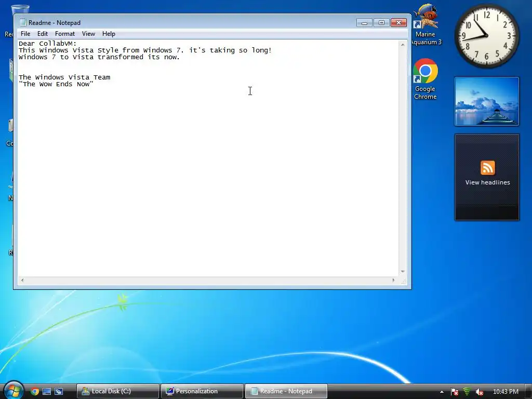Close the Readme Notepad window
Viewport: 532px width, 399px height.
[398, 23]
